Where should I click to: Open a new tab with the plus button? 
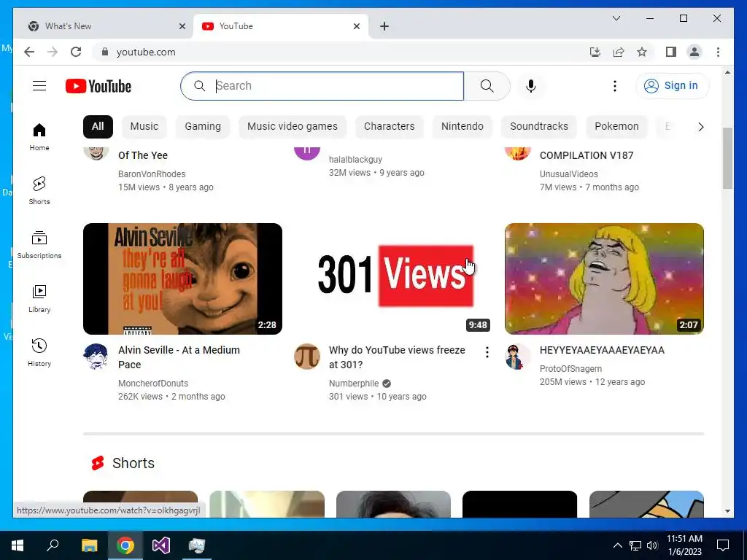pyautogui.click(x=384, y=26)
